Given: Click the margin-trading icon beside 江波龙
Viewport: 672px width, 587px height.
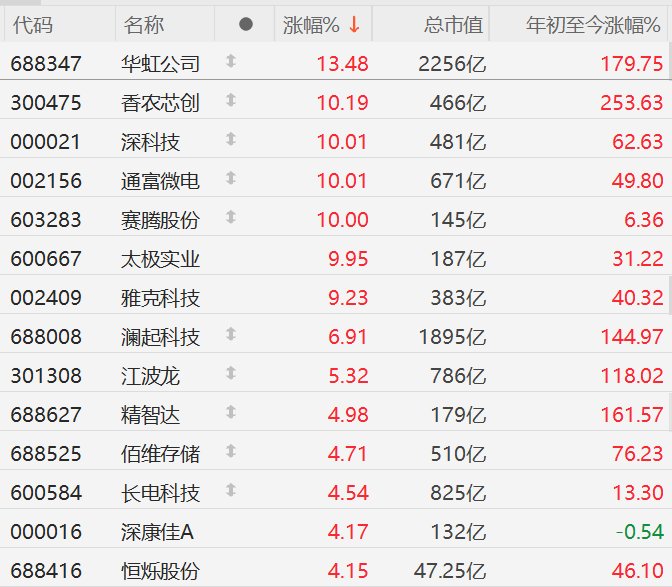Looking at the screenshot, I should (231, 373).
